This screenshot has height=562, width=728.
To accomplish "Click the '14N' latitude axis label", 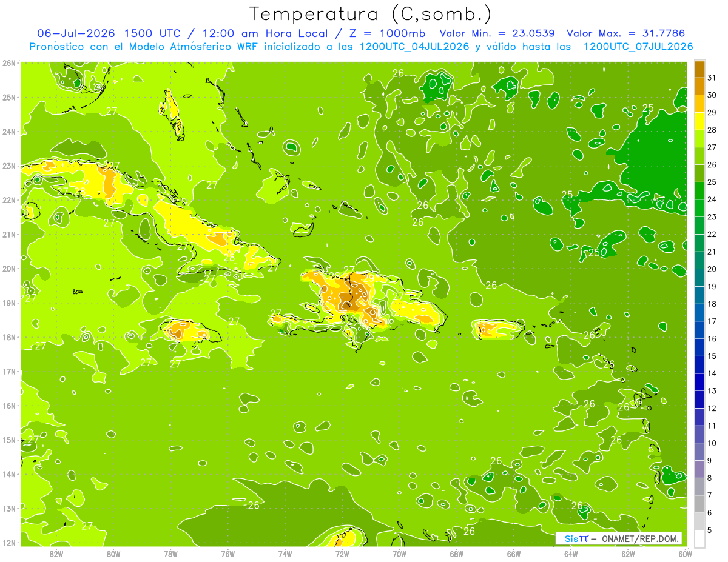I will (x=9, y=474).
